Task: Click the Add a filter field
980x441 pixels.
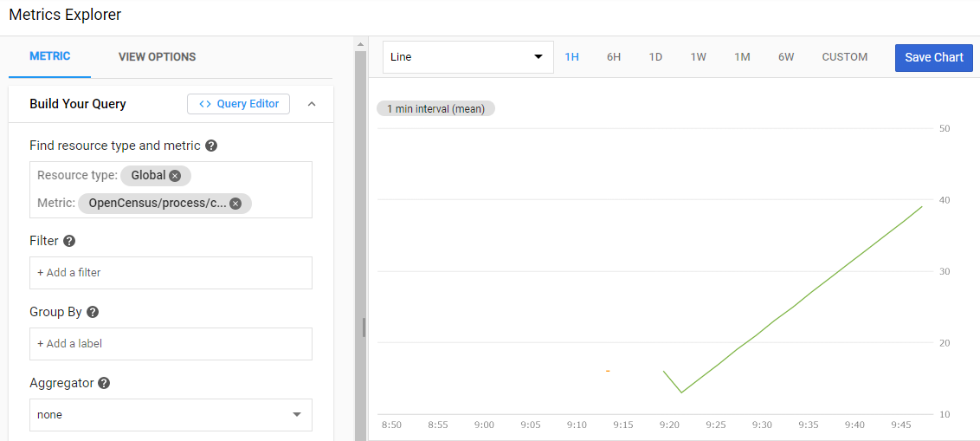Action: pyautogui.click(x=171, y=273)
